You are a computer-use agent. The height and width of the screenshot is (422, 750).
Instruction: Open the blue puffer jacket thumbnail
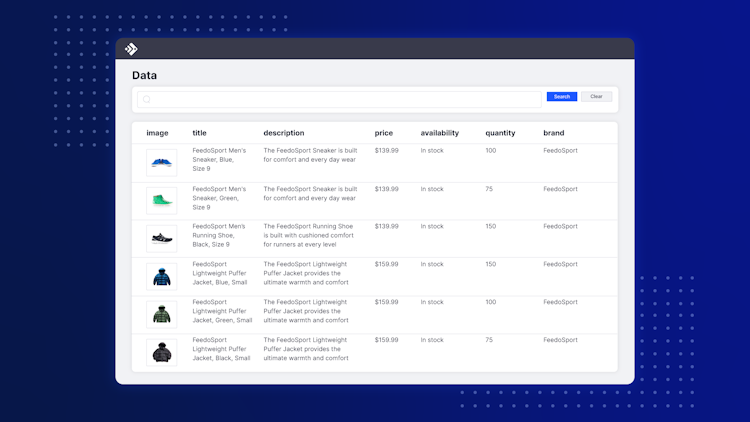tap(162, 277)
